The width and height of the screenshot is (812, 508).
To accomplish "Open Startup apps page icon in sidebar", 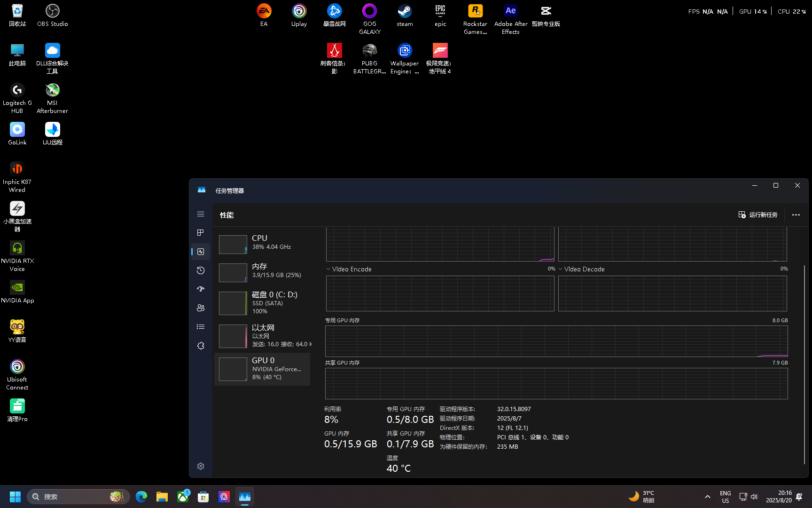I will pos(201,289).
